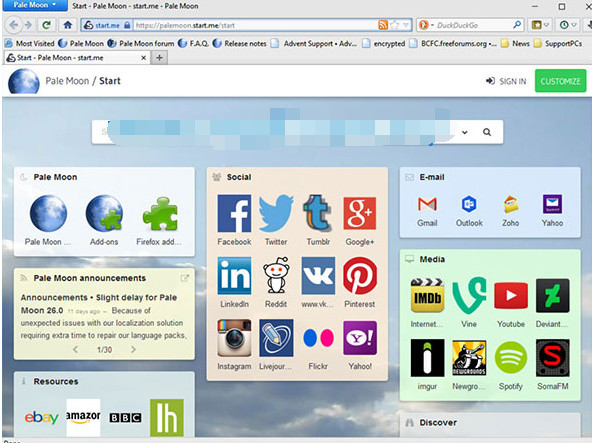Expand the Pale Moon application menu

pyautogui.click(x=35, y=5)
